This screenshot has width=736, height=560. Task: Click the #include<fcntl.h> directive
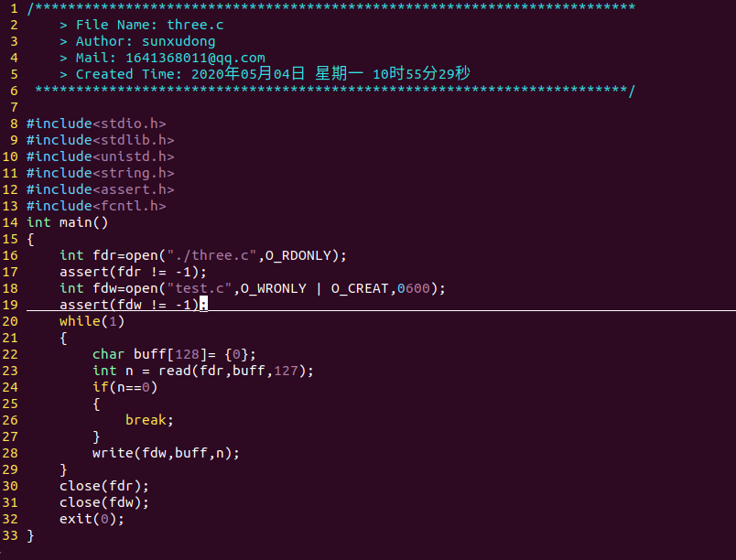(x=96, y=206)
